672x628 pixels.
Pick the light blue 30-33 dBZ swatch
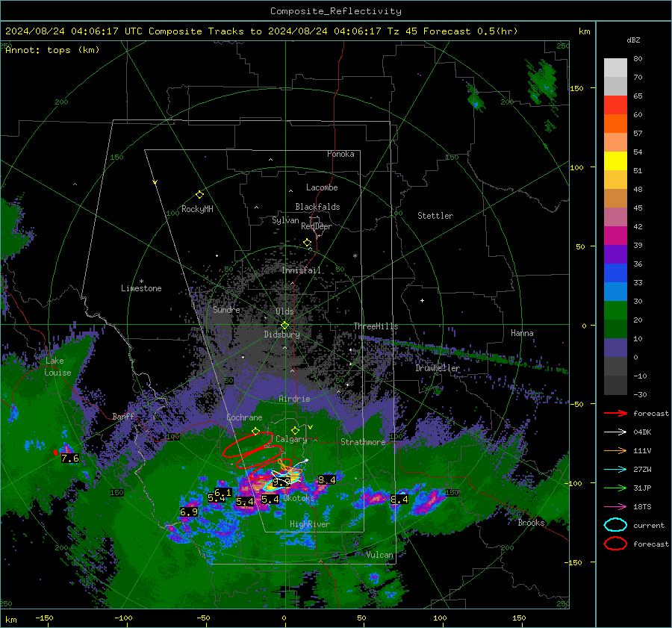pyautogui.click(x=615, y=291)
